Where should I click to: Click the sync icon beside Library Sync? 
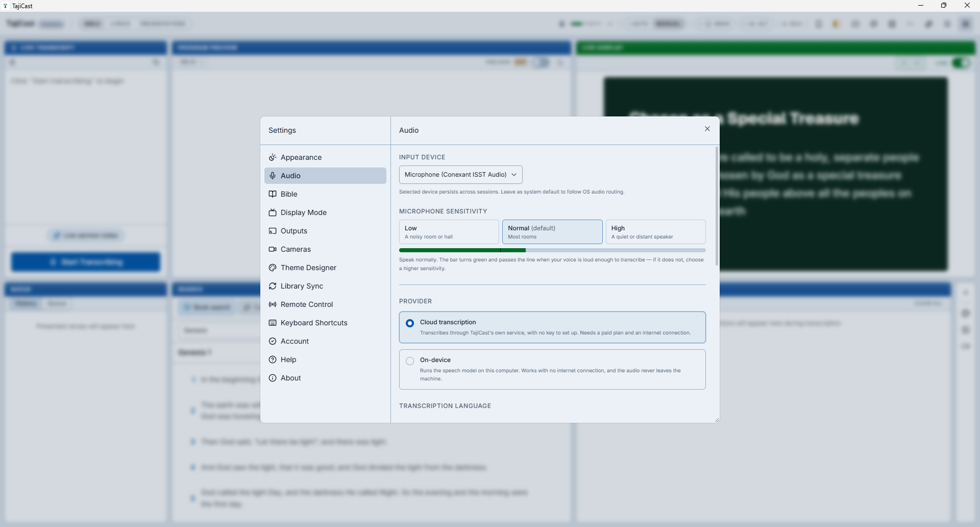273,286
